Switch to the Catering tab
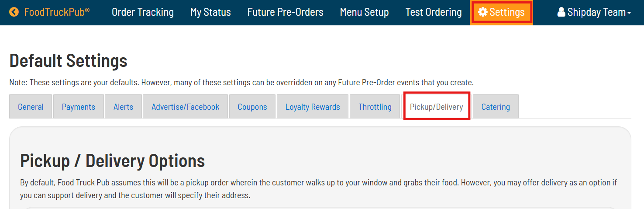Screen dimensions: 644x209 tap(496, 107)
